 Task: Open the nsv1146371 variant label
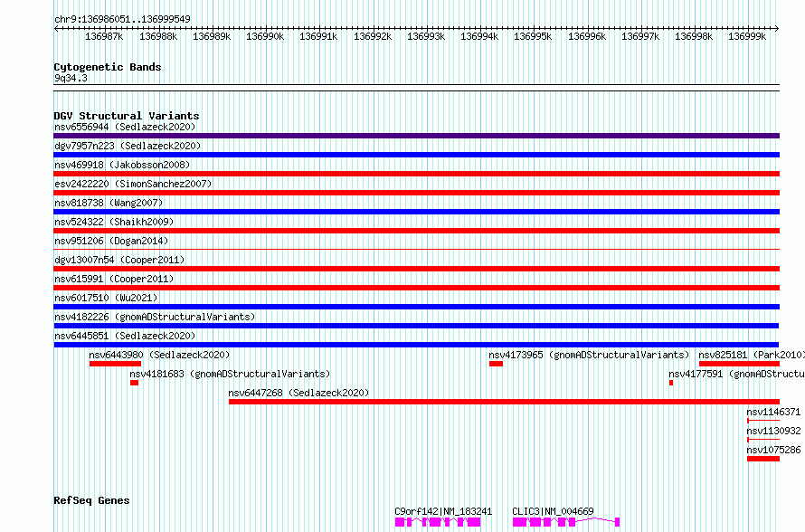773,412
